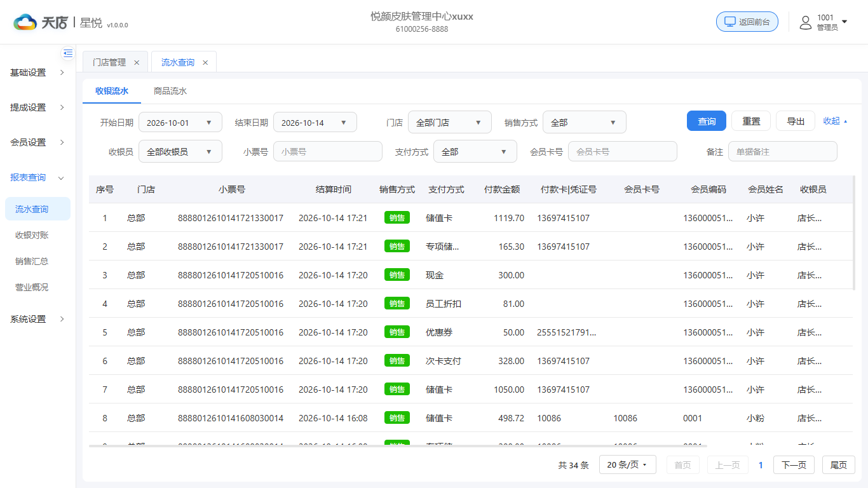This screenshot has height=488, width=868.
Task: Open the 1001 管理员 account dropdown
Action: tap(824, 22)
